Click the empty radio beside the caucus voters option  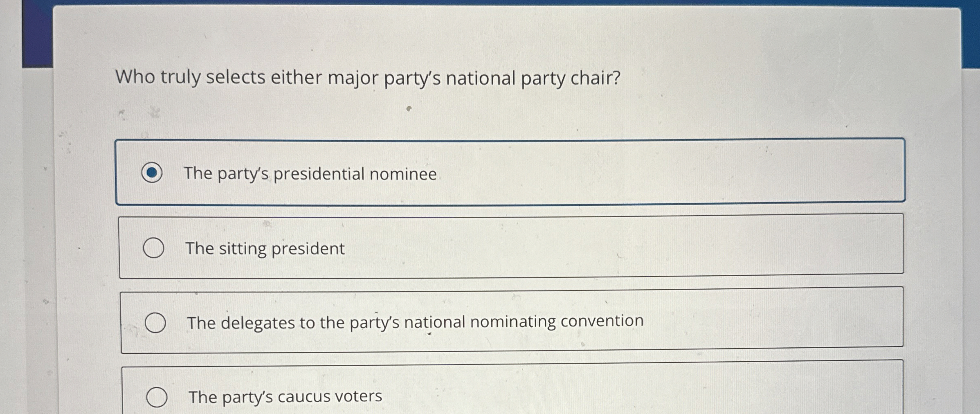click(x=157, y=396)
